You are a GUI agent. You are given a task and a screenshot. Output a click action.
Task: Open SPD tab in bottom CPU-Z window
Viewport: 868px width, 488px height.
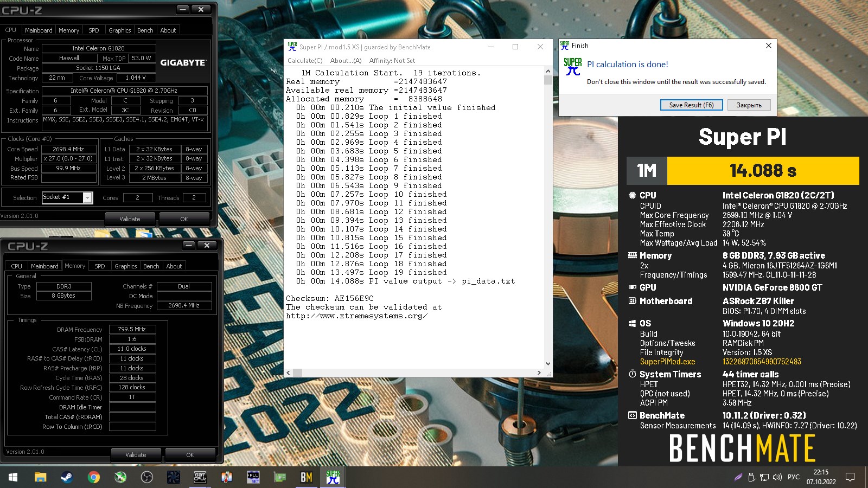[100, 266]
